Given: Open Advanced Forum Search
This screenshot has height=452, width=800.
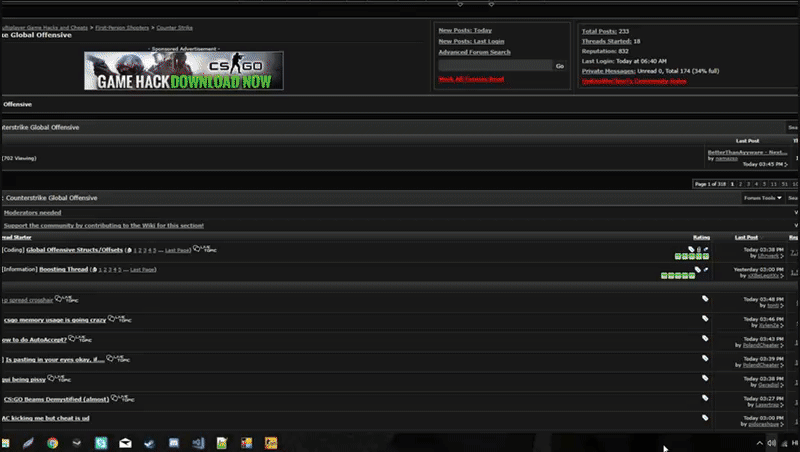Looking at the screenshot, I should click(474, 52).
